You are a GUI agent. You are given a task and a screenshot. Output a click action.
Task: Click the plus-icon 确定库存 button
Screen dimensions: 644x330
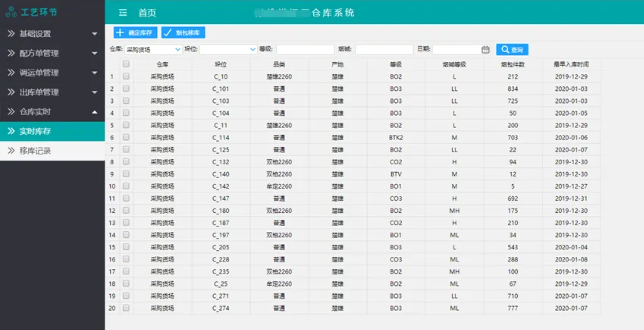click(135, 32)
